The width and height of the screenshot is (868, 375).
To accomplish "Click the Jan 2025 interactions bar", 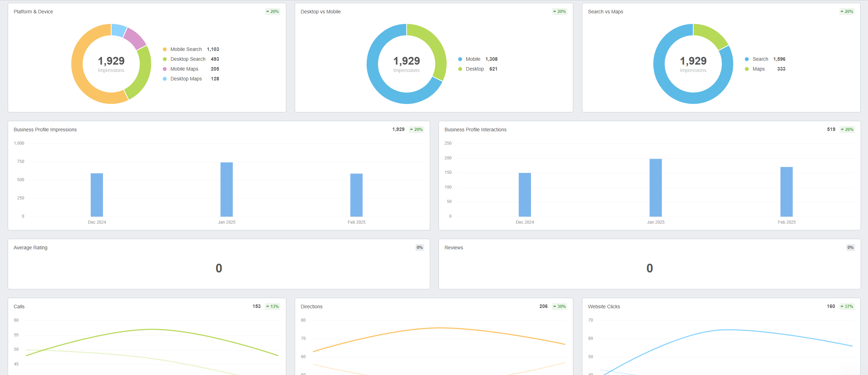I will [x=656, y=188].
